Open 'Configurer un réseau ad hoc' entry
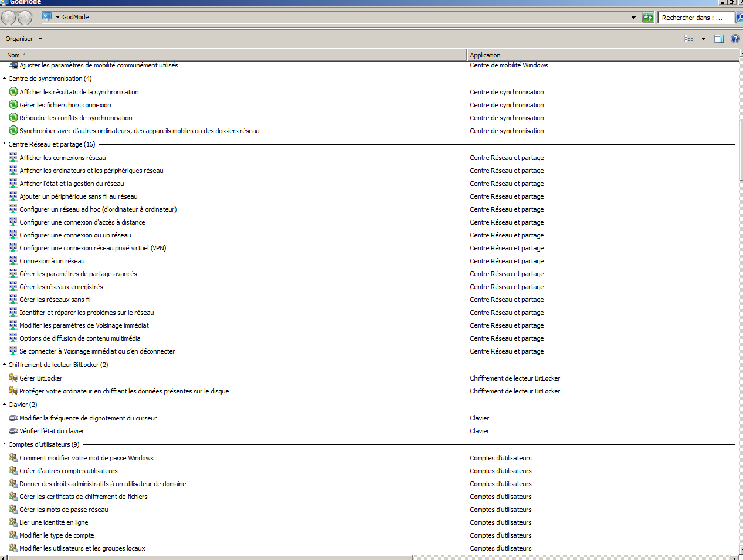Image resolution: width=743 pixels, height=560 pixels. click(x=98, y=209)
